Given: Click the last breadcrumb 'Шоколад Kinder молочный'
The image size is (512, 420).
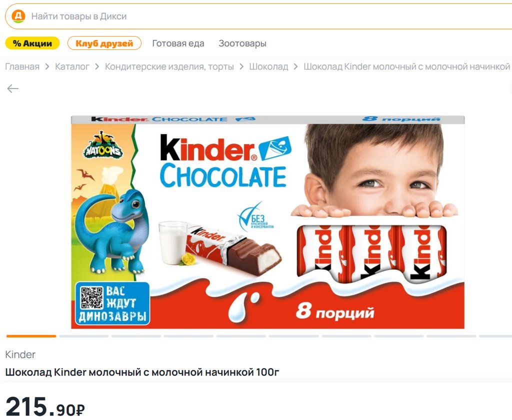Looking at the screenshot, I should (407, 66).
